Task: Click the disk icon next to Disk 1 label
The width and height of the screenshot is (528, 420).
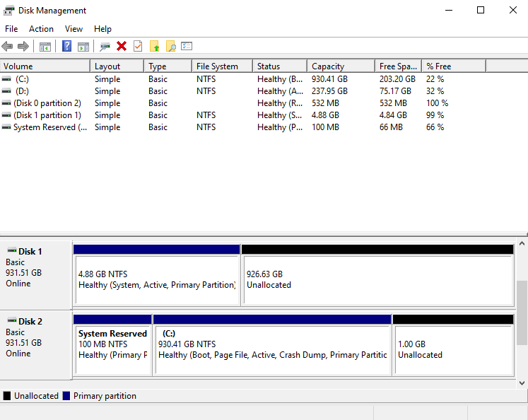Action: (12, 250)
